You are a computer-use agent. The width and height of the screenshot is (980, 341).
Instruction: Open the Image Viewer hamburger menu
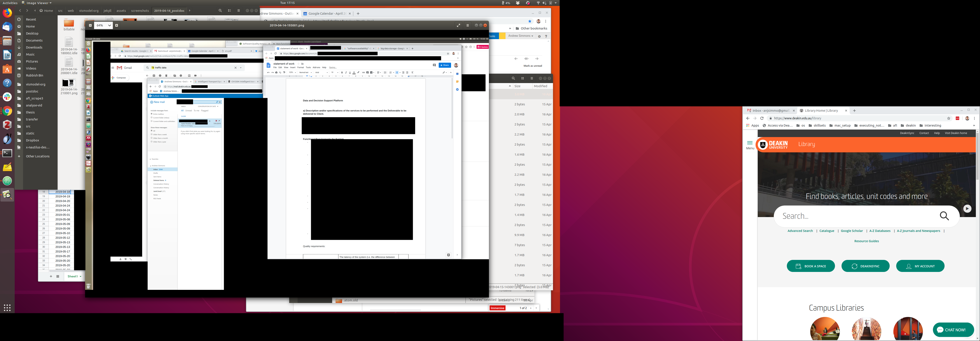coord(467,26)
